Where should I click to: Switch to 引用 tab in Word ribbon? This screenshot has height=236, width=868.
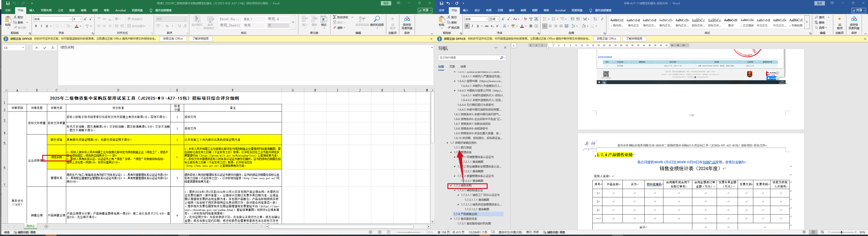pyautogui.click(x=500, y=10)
